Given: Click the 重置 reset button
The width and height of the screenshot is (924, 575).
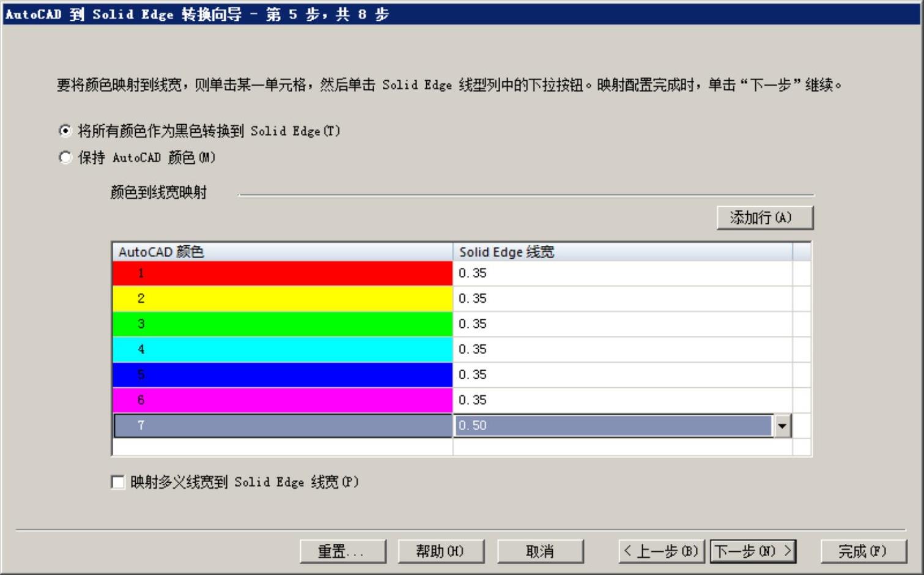Looking at the screenshot, I should 343,551.
